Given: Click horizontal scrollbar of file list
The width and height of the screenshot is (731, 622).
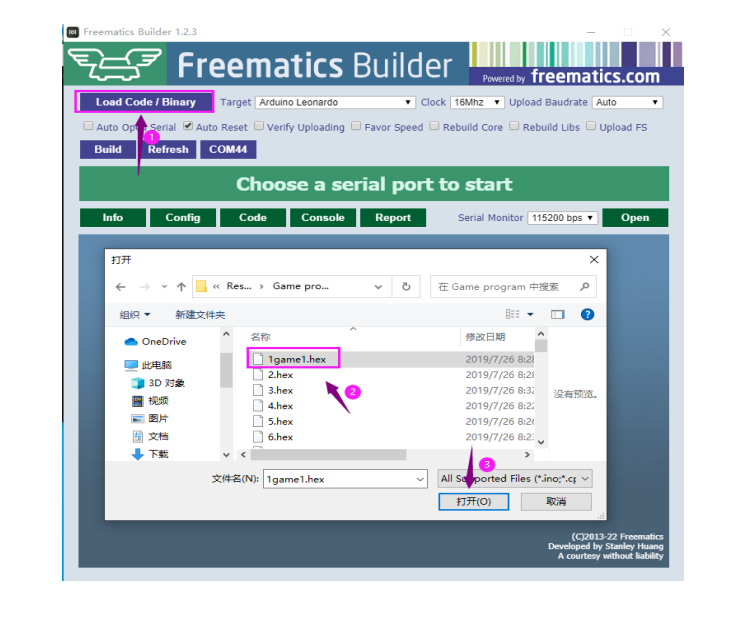Looking at the screenshot, I should point(328,454).
